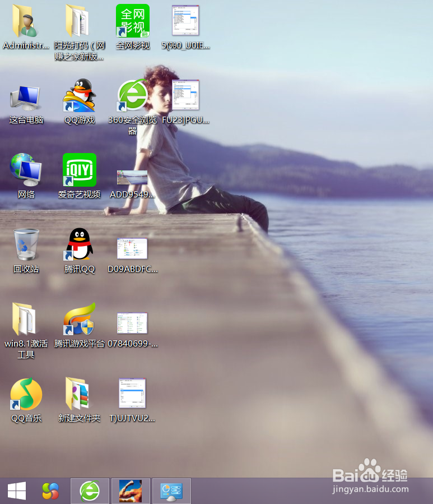Launch 腾讯游戏平台 shortcut icon

[x=80, y=319]
